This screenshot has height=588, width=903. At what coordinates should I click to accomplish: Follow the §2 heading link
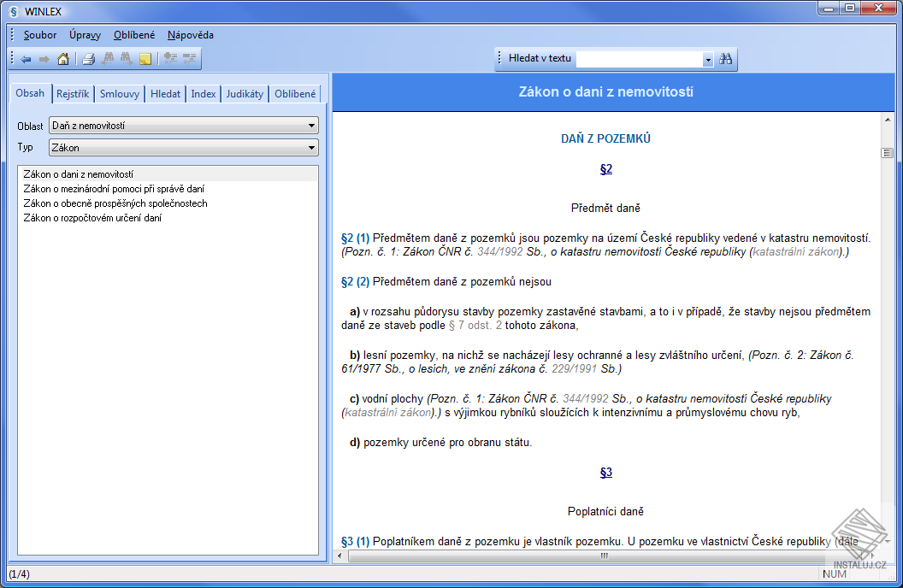coord(605,169)
